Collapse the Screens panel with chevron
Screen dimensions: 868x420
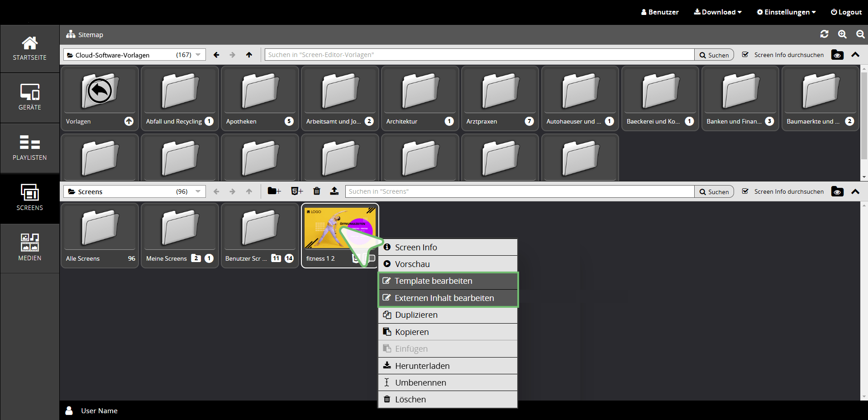pyautogui.click(x=855, y=191)
